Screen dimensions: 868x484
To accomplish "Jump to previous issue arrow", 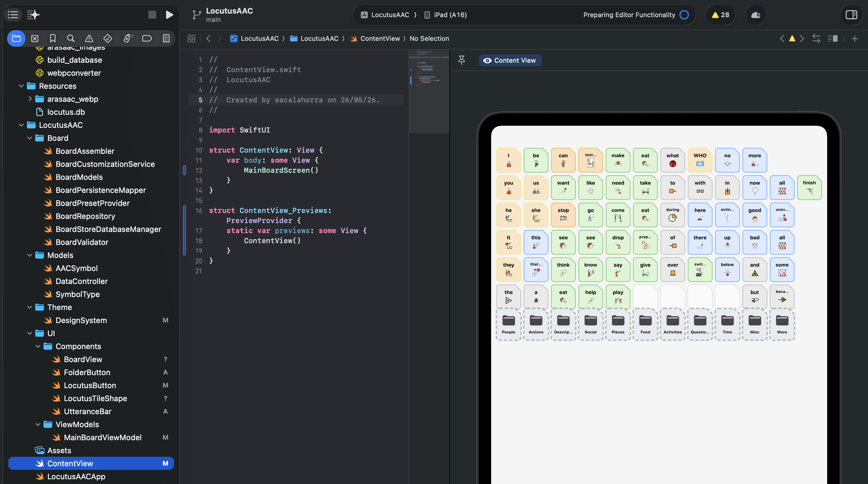I will pos(782,39).
